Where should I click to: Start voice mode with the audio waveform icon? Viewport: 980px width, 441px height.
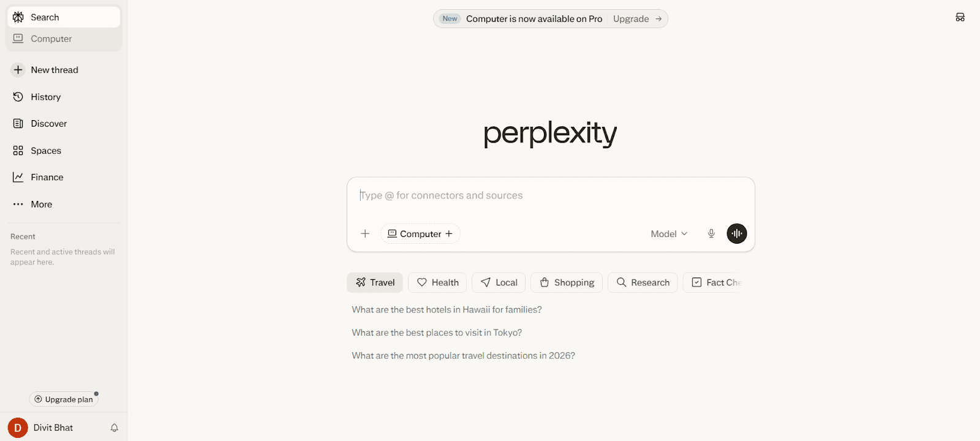point(736,233)
